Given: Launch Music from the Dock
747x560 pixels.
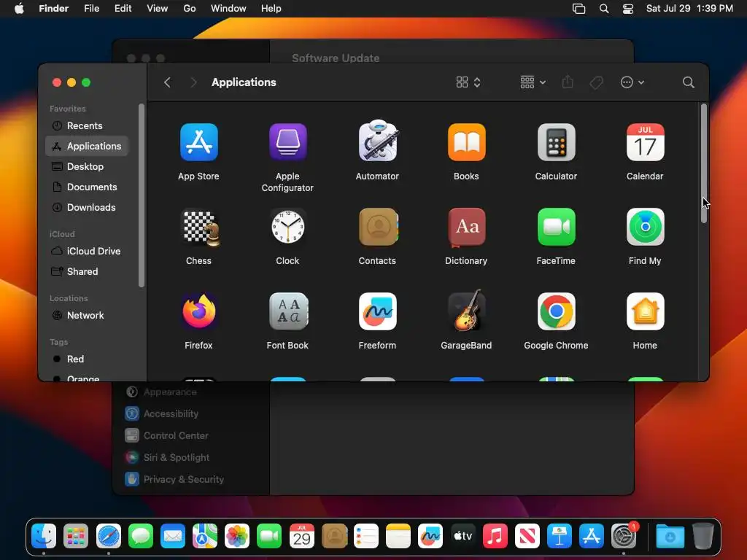Looking at the screenshot, I should click(495, 536).
